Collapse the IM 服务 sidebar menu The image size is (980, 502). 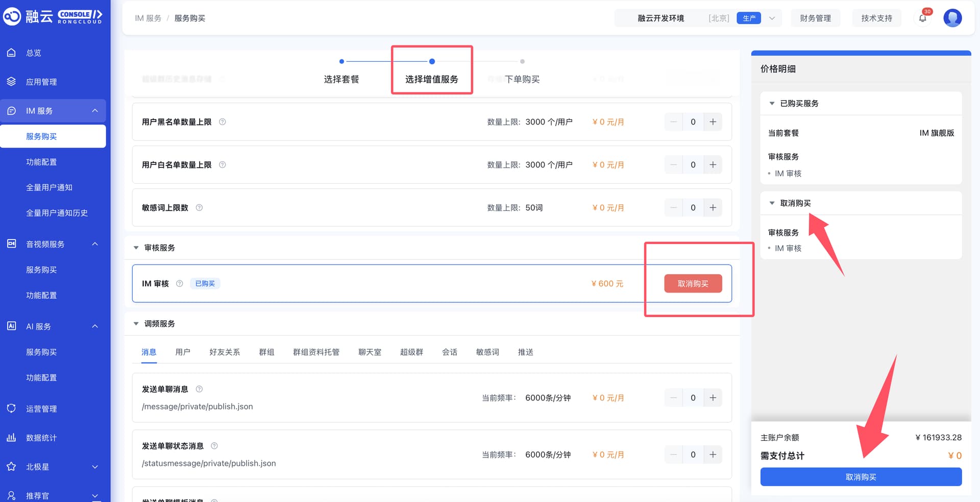pyautogui.click(x=95, y=111)
